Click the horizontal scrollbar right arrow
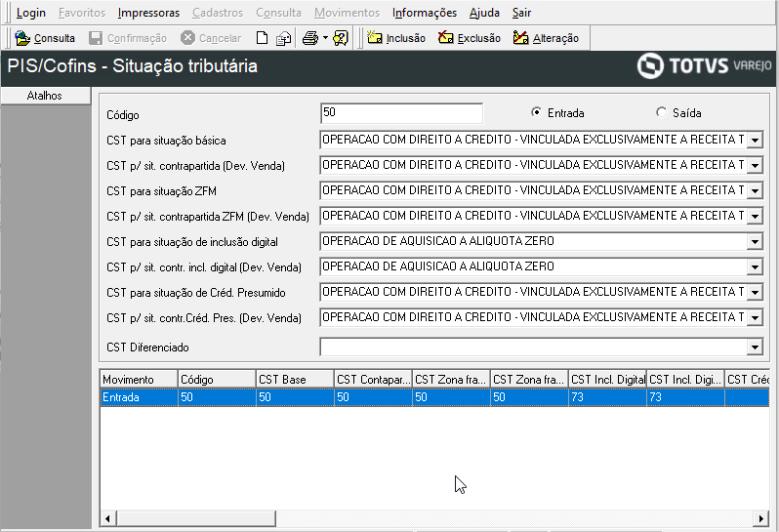The image size is (779, 532). tap(761, 518)
